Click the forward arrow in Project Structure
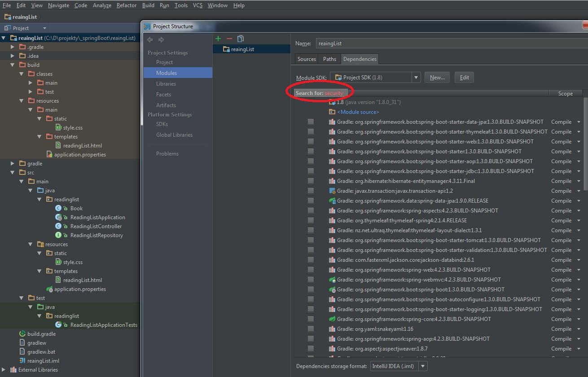The height and width of the screenshot is (377, 588). tap(161, 40)
